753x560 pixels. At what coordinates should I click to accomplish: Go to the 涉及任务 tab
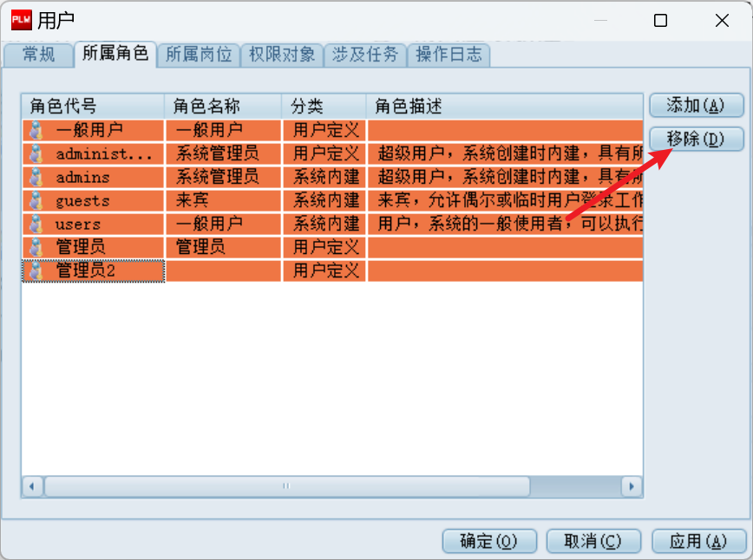coord(365,55)
